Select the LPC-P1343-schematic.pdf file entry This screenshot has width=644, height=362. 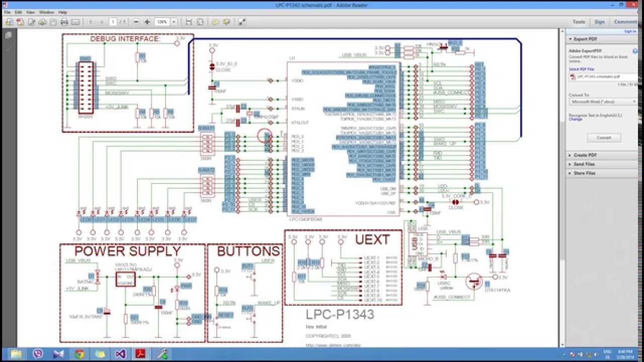(603, 77)
